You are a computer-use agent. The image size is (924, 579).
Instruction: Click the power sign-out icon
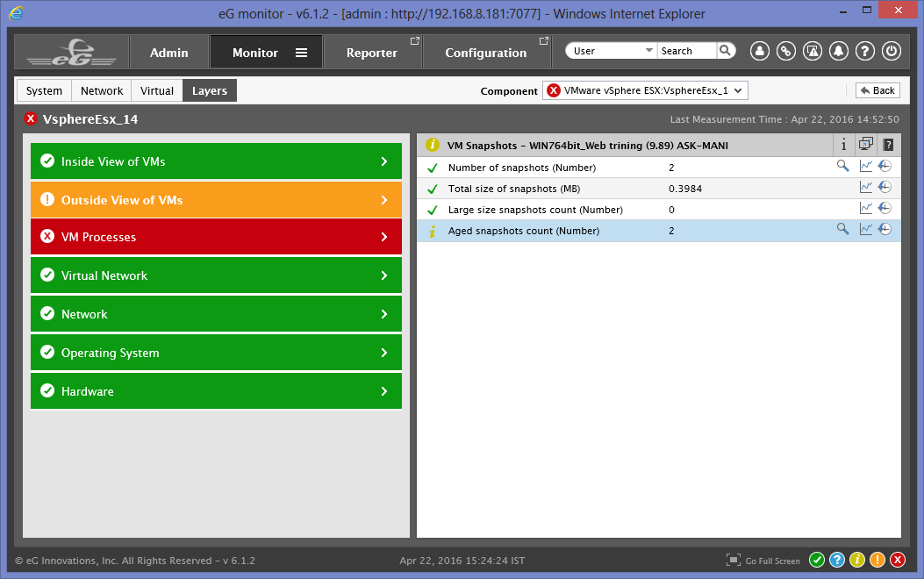tap(892, 51)
